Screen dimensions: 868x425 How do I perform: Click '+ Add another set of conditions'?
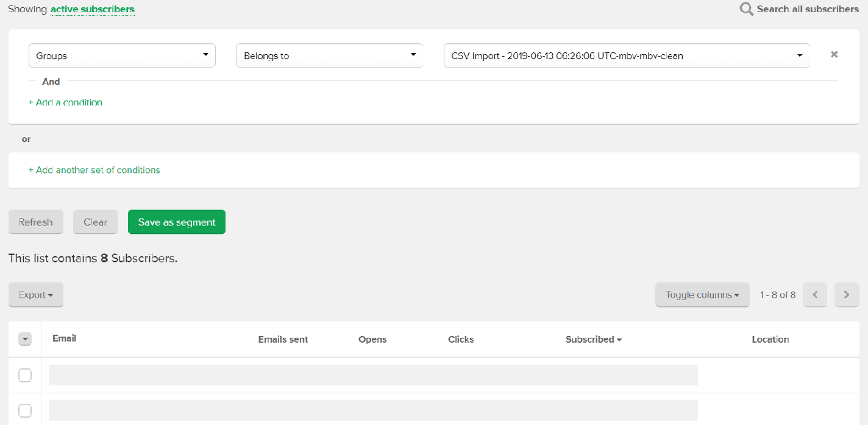[x=94, y=170]
